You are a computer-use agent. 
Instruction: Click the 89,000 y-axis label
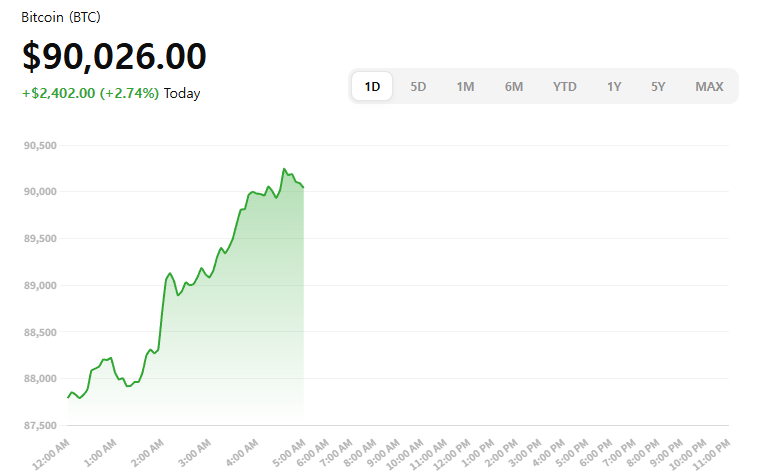pyautogui.click(x=40, y=285)
